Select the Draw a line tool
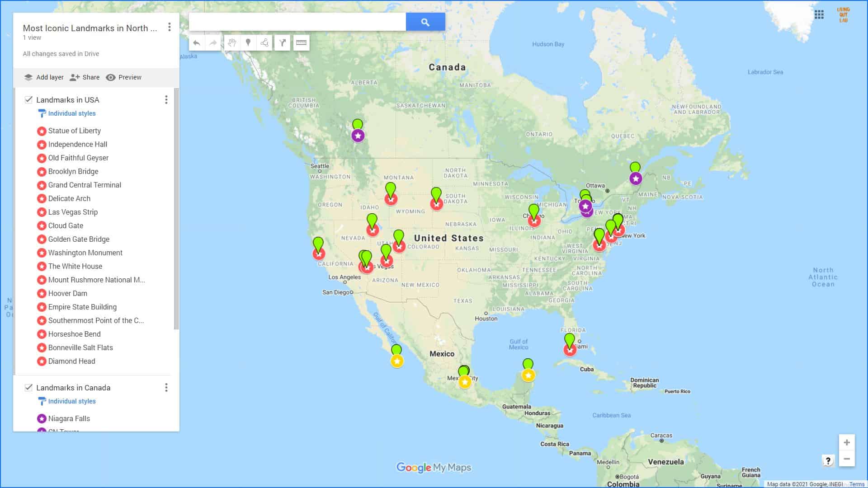Screen dimensions: 868x488 click(x=264, y=43)
